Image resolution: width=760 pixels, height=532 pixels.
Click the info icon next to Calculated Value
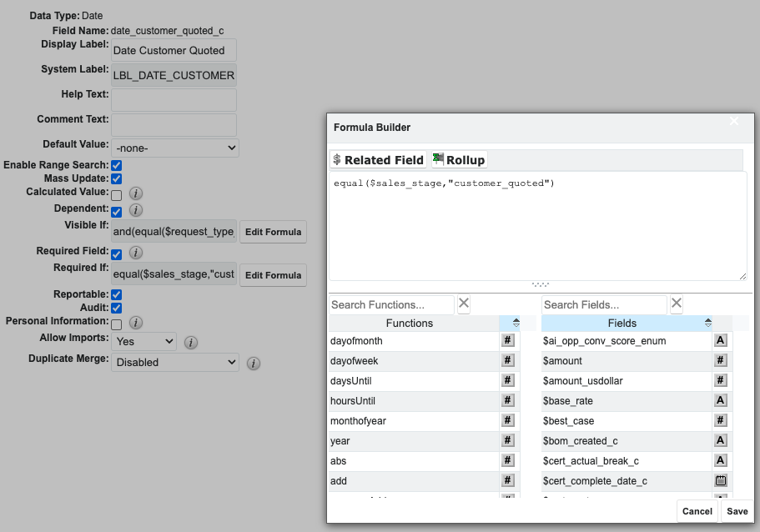click(136, 193)
